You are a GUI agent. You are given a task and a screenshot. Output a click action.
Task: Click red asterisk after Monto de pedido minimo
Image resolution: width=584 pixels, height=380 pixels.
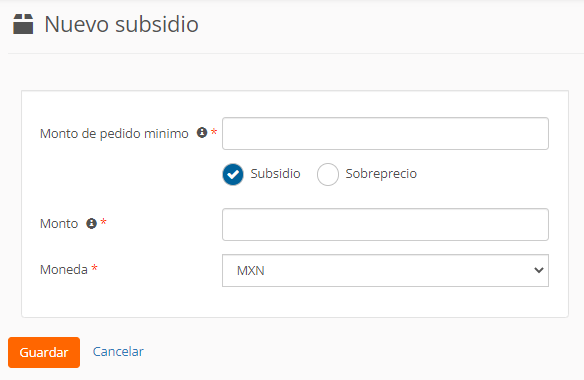[214, 132]
